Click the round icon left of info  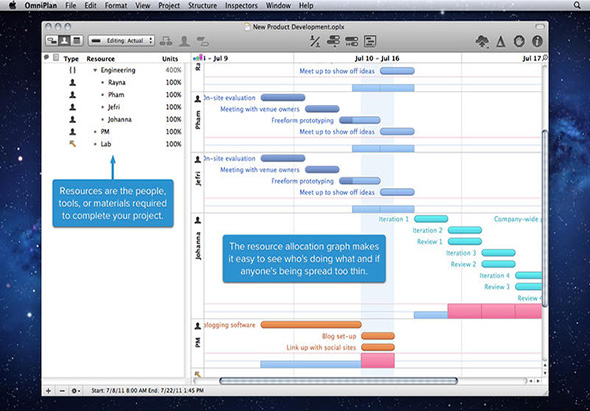point(519,41)
